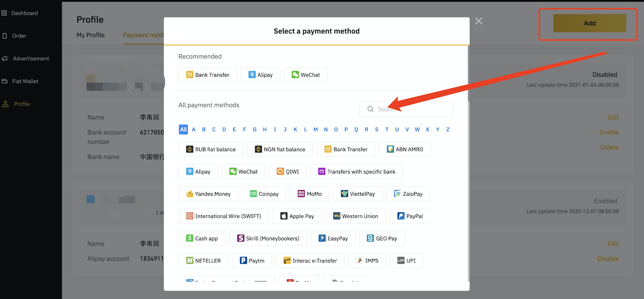This screenshot has width=644, height=299.
Task: Edit the bank account payment method
Action: (x=613, y=117)
